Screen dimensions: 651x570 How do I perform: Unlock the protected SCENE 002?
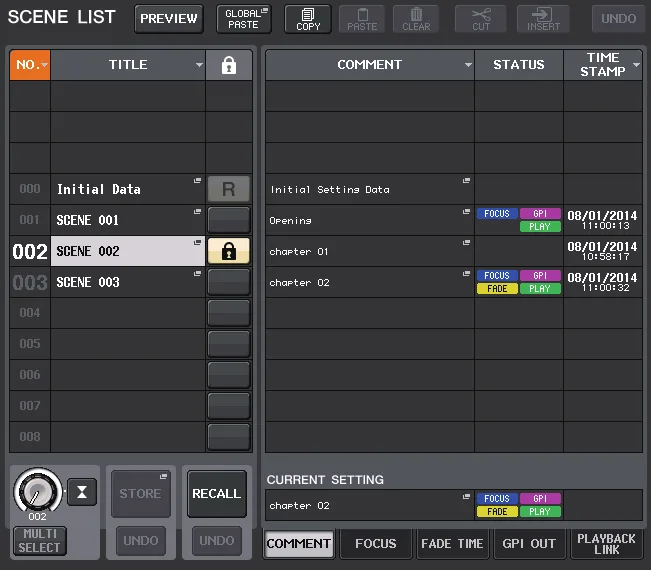229,251
